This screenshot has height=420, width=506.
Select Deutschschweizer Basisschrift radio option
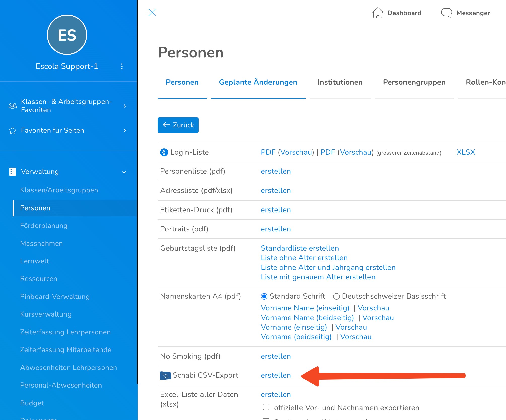pyautogui.click(x=336, y=296)
